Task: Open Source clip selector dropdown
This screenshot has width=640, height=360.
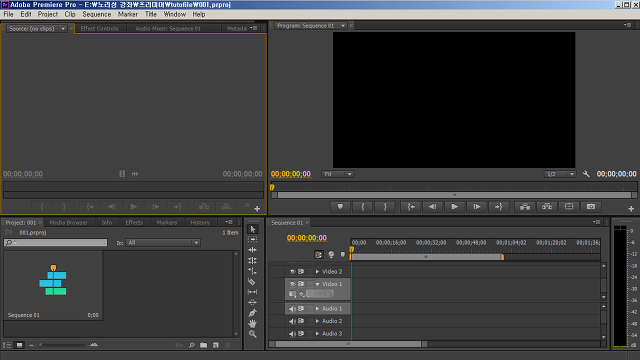Action: 63,29
